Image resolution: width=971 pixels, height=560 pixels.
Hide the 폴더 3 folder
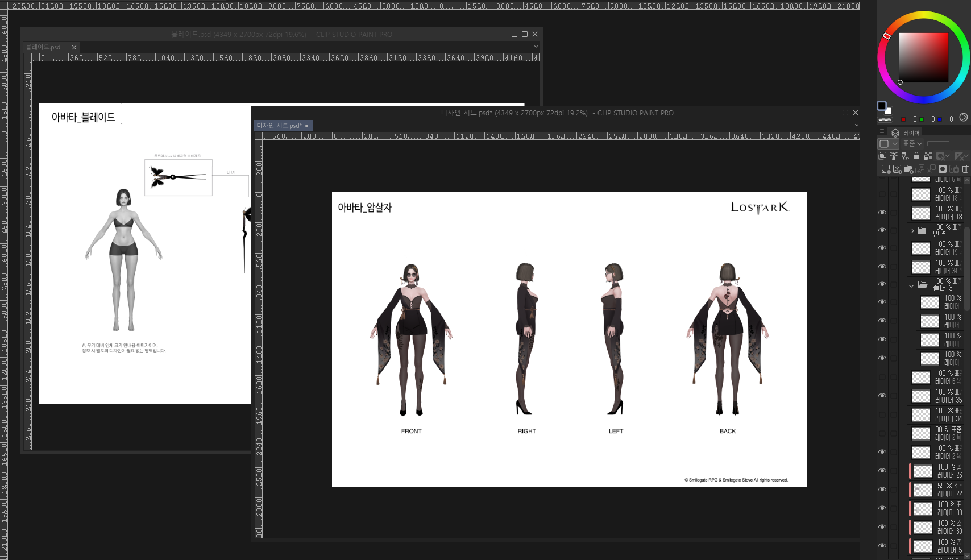click(882, 284)
